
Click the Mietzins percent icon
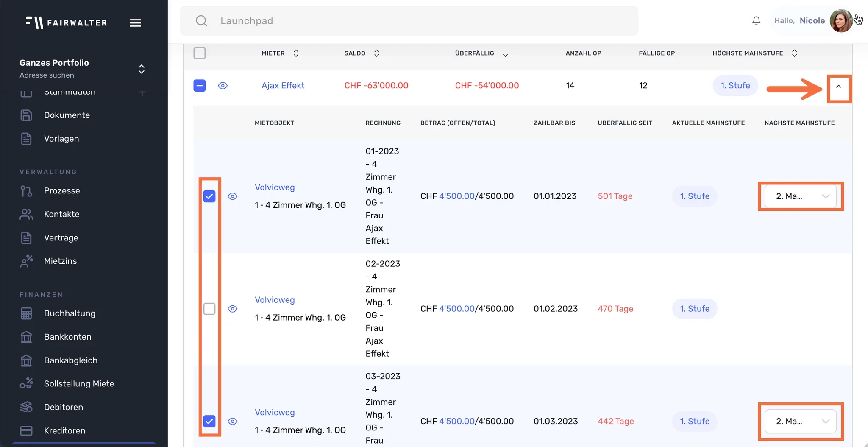click(x=26, y=261)
